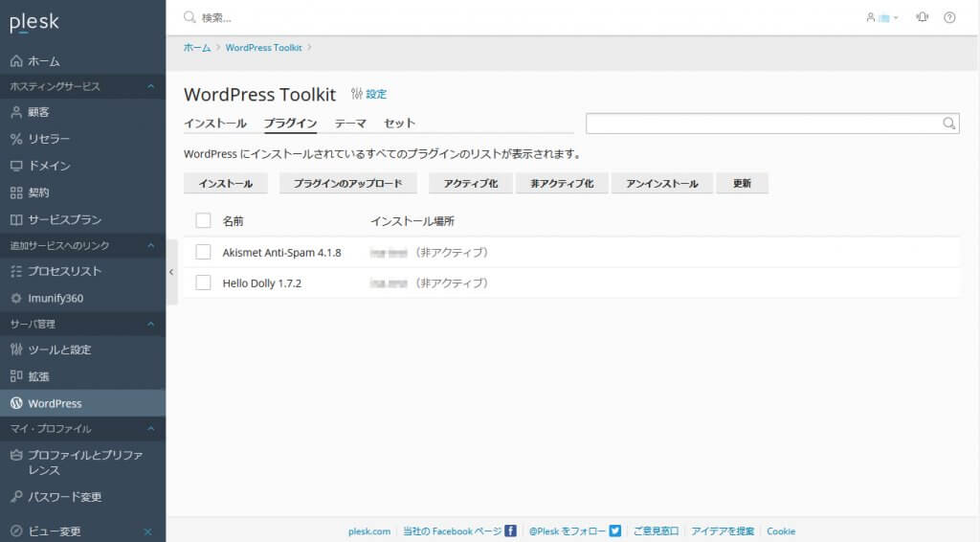
Task: Click the plugin search magnifier icon
Action: click(949, 124)
